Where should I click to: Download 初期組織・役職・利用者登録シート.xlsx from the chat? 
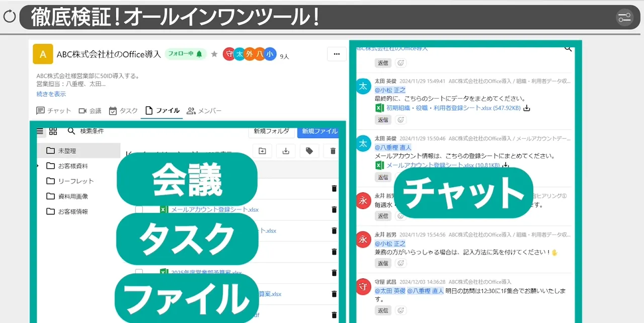pyautogui.click(x=526, y=108)
